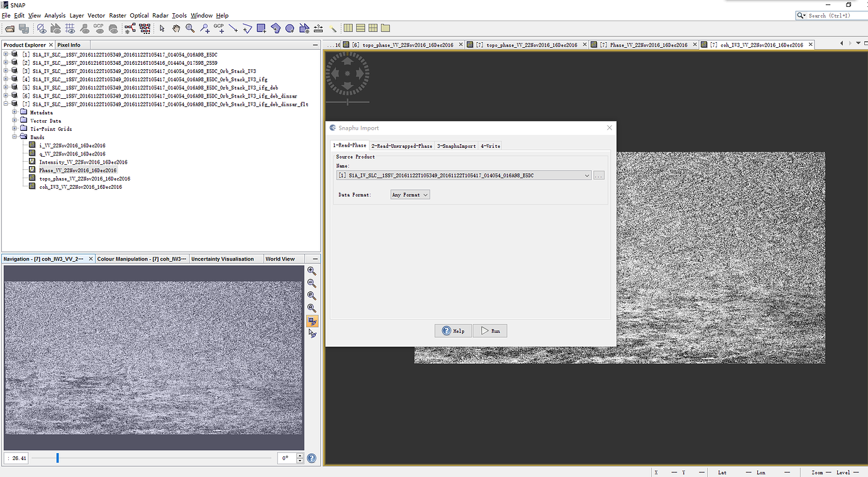868x477 pixels.
Task: Switch to the Pixel Info tab
Action: [x=69, y=45]
